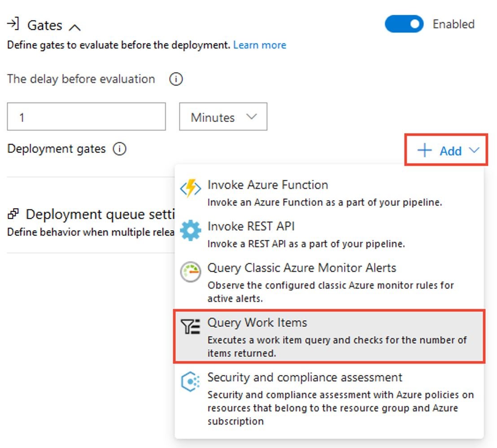
Task: Click the Deployment queue settings icon
Action: [x=13, y=214]
